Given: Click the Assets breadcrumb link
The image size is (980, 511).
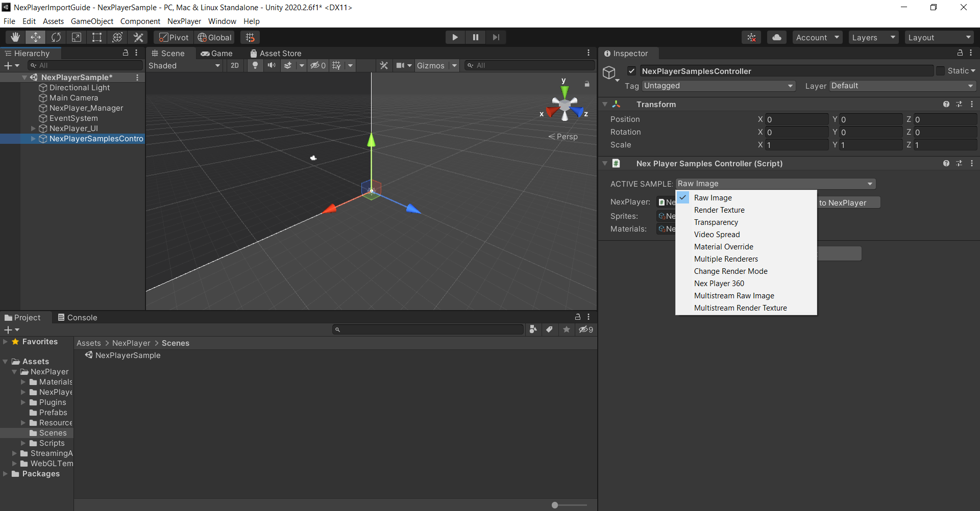Looking at the screenshot, I should [89, 343].
